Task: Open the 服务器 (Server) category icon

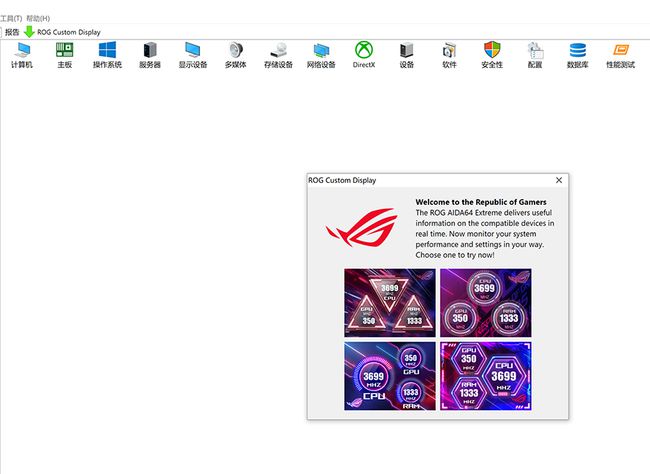Action: coord(150,55)
